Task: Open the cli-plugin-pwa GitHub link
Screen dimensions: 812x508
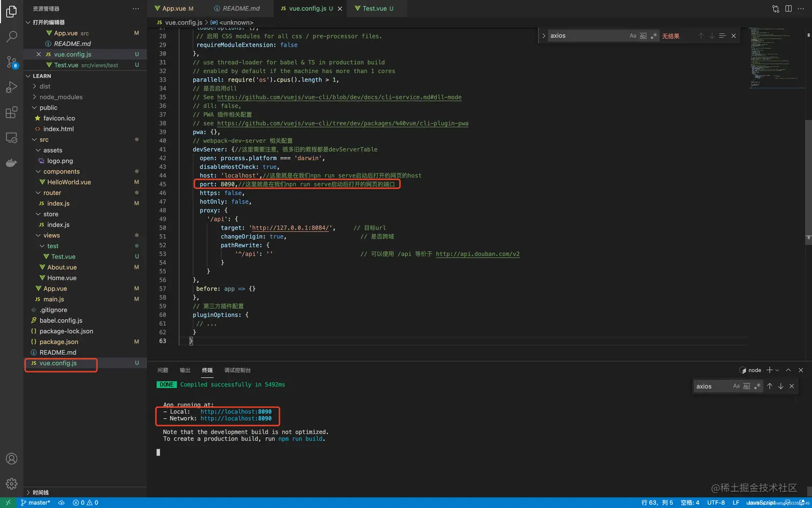Action: (343, 123)
